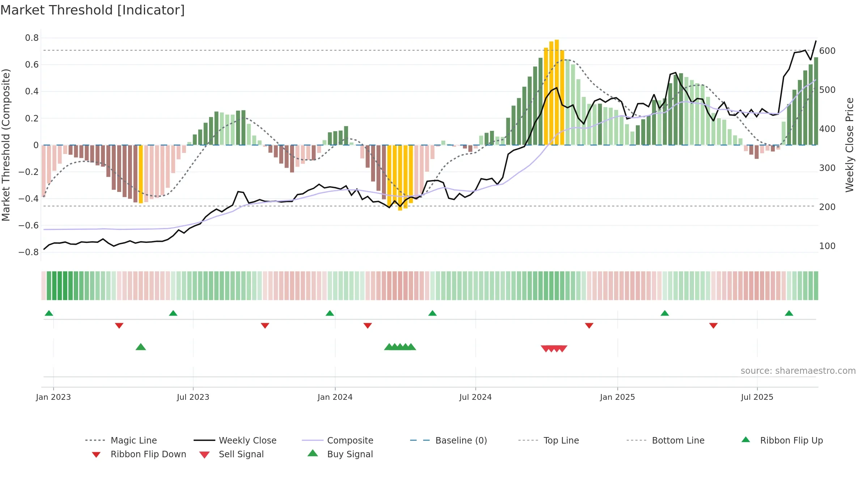
Task: Click the 100 price tick label
Action: 827,246
